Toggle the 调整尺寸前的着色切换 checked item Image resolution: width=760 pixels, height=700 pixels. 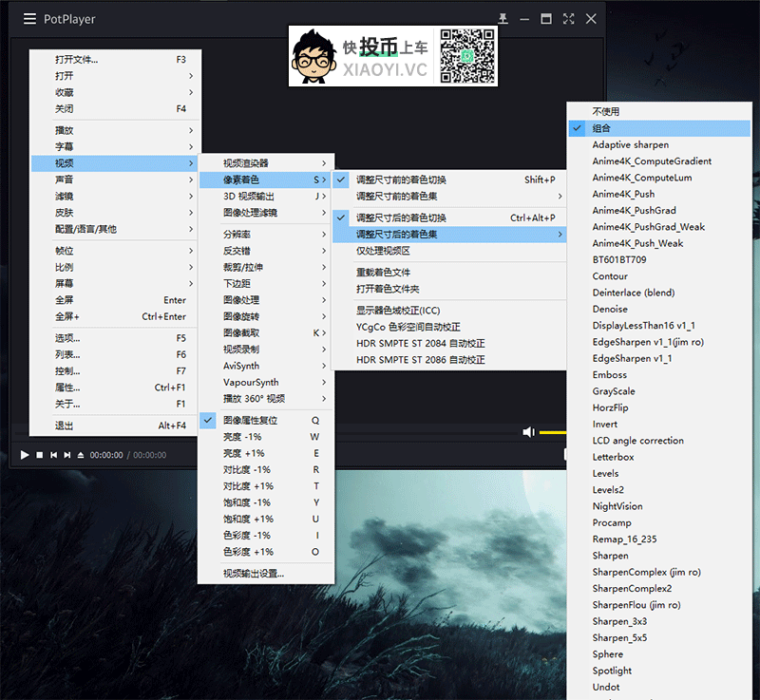coord(399,180)
